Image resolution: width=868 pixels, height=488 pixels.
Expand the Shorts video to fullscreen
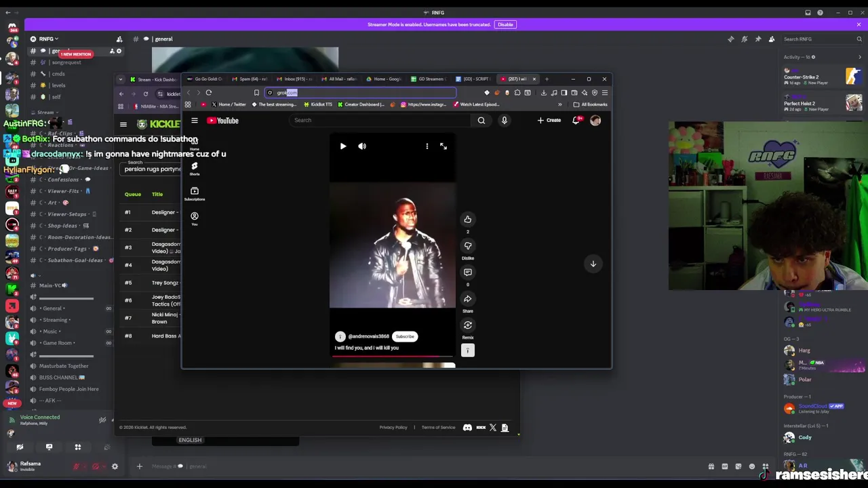pos(443,146)
